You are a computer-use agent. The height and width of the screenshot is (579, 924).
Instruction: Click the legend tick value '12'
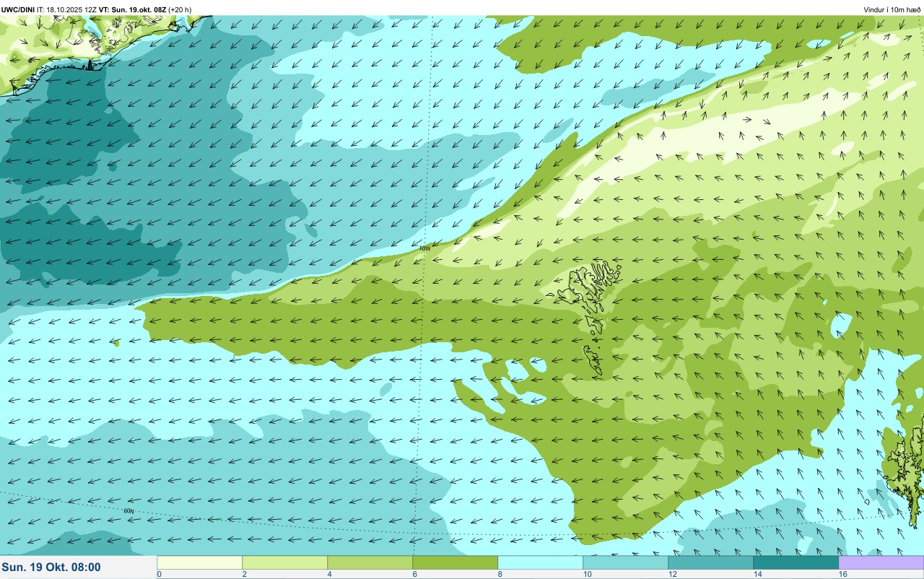click(673, 574)
